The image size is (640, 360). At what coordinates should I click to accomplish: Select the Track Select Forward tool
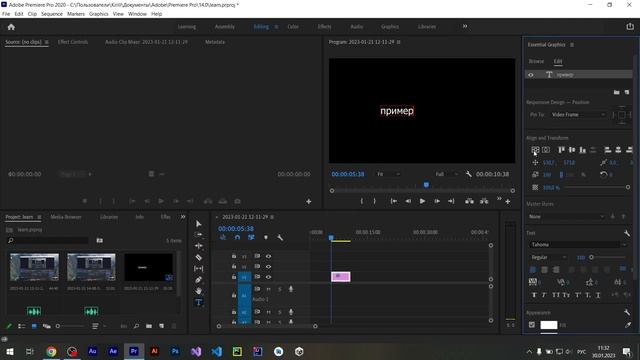point(198,235)
